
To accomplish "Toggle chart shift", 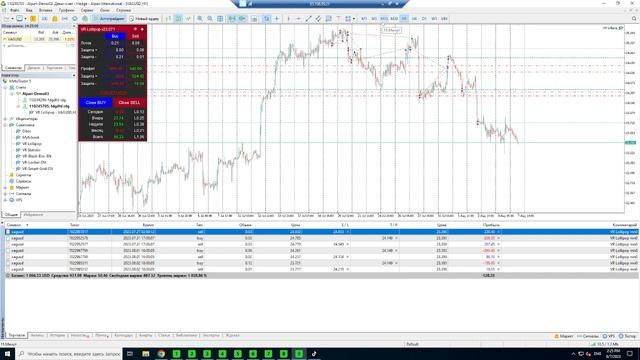I will [x=242, y=18].
